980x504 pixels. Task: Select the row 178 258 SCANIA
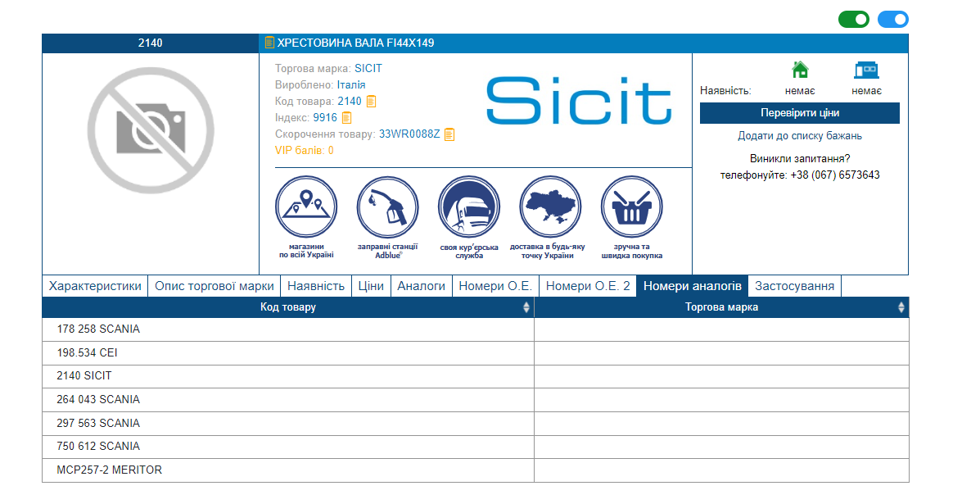pyautogui.click(x=476, y=329)
